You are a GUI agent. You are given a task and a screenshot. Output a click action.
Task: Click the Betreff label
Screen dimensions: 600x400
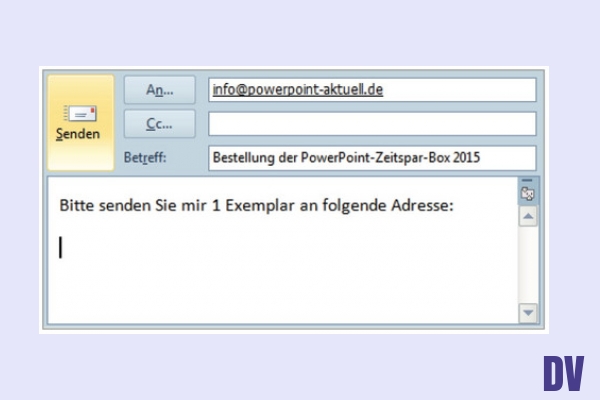point(146,158)
